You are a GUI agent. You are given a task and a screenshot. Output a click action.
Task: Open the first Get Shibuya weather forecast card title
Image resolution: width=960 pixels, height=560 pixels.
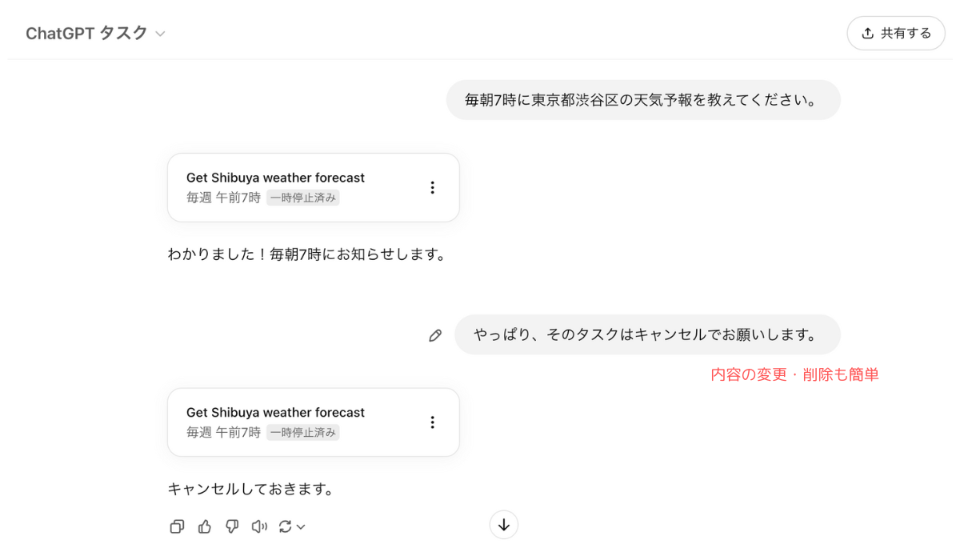275,178
